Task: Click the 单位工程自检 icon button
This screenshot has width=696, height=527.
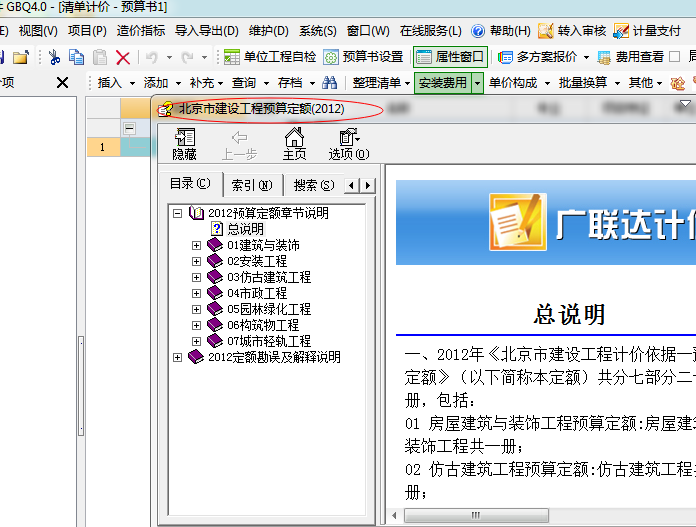Action: tap(270, 57)
